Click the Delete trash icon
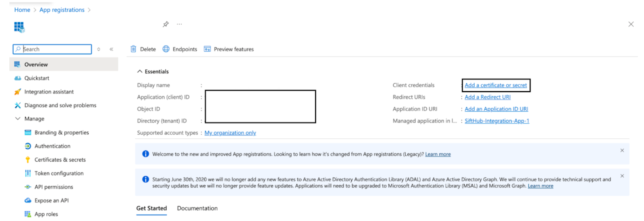644x221 pixels. 134,49
